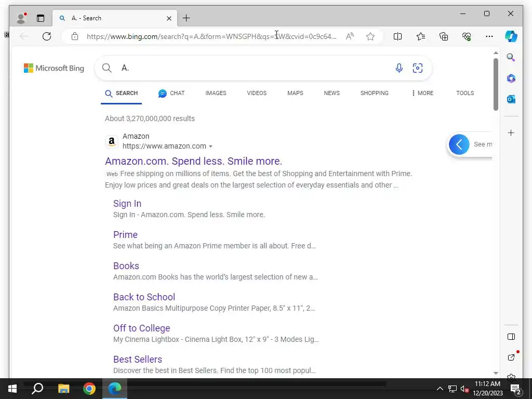Open 'Amazon.com. Spend less. Smile more.' result
Image resolution: width=532 pixels, height=399 pixels.
[x=193, y=161]
